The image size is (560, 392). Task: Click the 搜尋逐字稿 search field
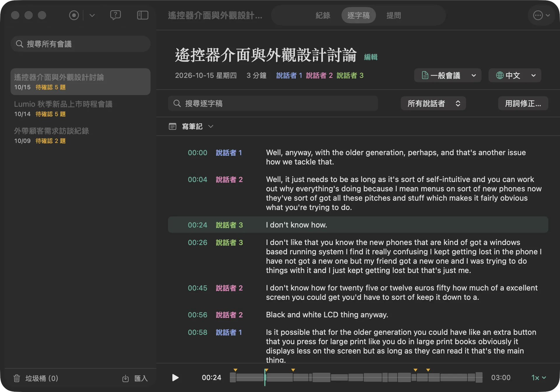[x=273, y=104]
